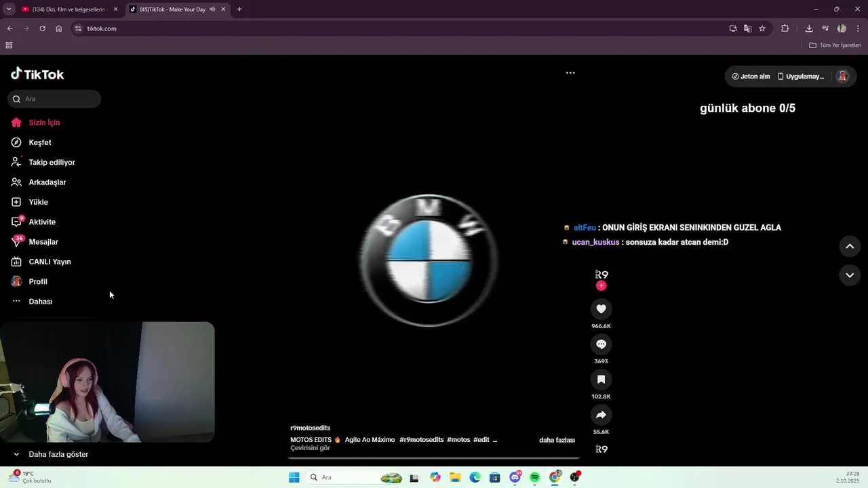Open the tab search dropdown arrow

9,9
